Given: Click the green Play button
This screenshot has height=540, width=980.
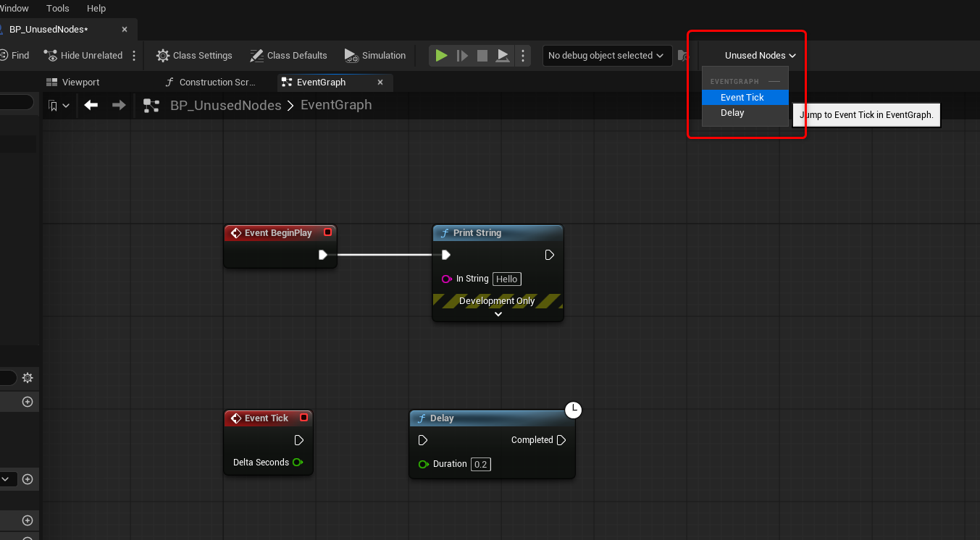Looking at the screenshot, I should pos(441,56).
